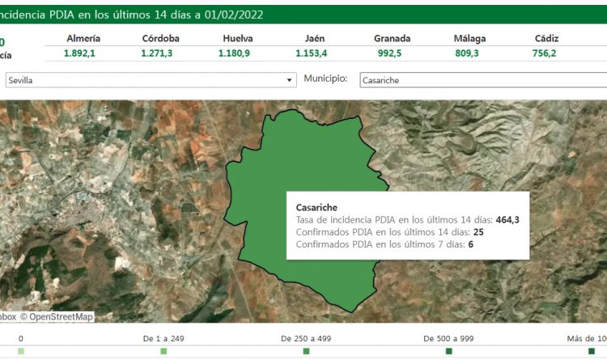Select the "De 250 a 499" legend square
Viewport: 607px width, 364px height.
[x=306, y=351]
